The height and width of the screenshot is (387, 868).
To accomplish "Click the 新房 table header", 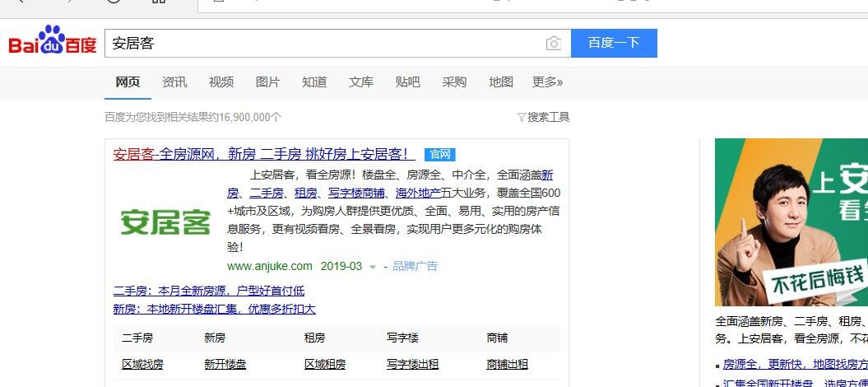I will pyautogui.click(x=215, y=338).
